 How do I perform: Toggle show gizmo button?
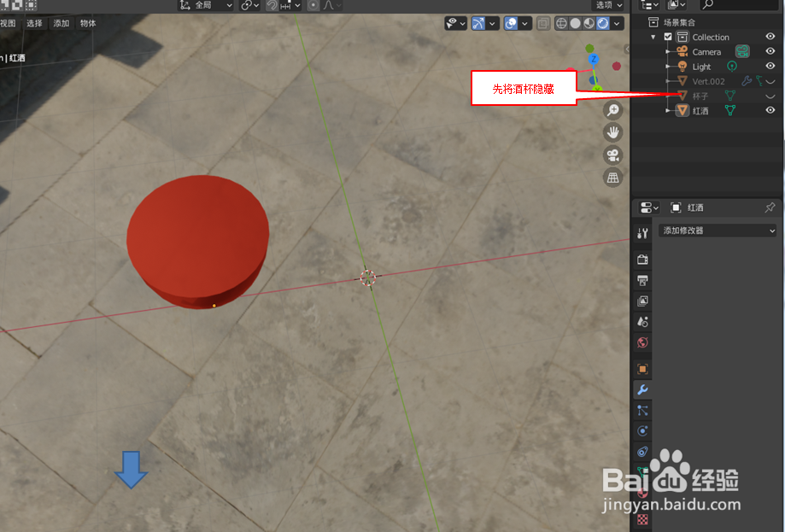[478, 23]
